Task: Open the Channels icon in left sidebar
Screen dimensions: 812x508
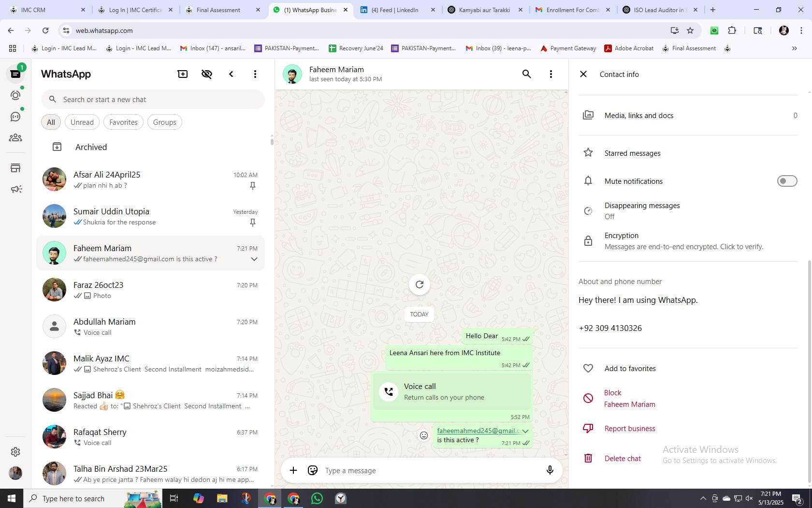Action: tap(15, 117)
